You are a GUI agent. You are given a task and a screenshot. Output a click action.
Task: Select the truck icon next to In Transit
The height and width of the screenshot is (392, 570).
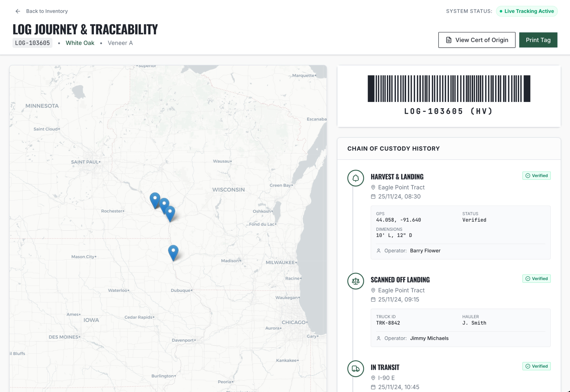[x=355, y=369]
